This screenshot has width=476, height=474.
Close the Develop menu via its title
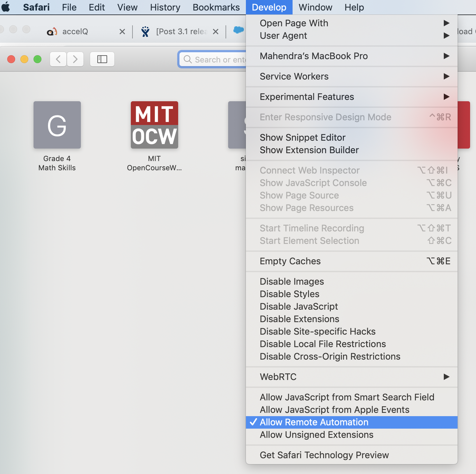pyautogui.click(x=269, y=7)
